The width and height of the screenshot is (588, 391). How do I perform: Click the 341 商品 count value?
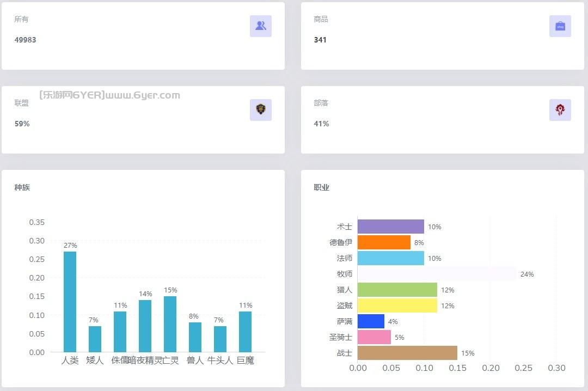pyautogui.click(x=320, y=40)
